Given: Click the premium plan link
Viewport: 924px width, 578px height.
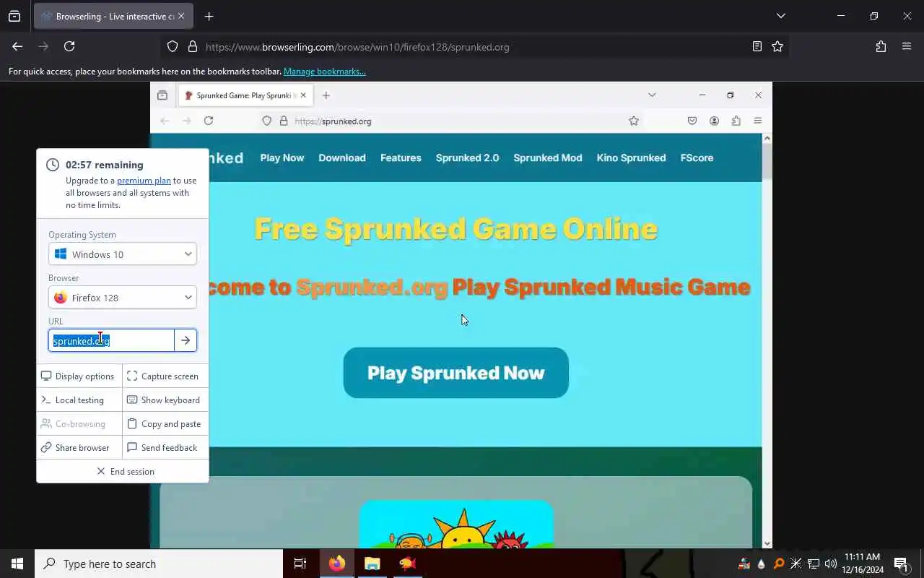Looking at the screenshot, I should click(144, 181).
